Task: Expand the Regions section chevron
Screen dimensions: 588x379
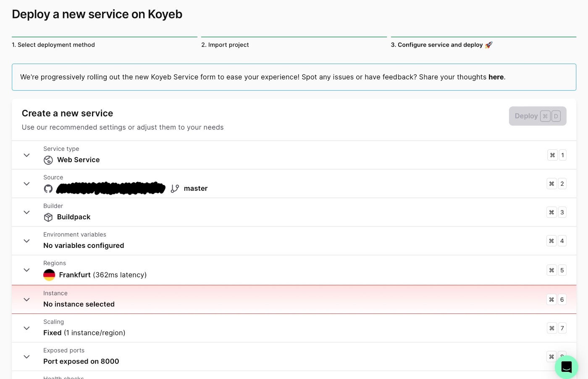Action: point(26,270)
